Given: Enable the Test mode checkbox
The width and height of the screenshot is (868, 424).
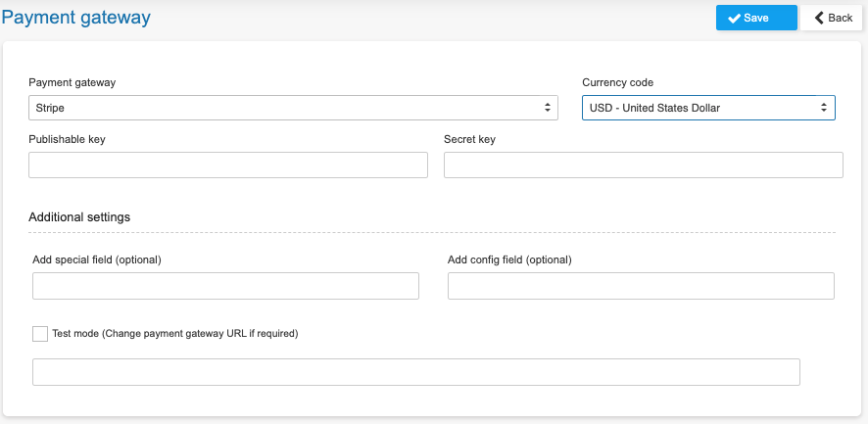Looking at the screenshot, I should click(40, 334).
